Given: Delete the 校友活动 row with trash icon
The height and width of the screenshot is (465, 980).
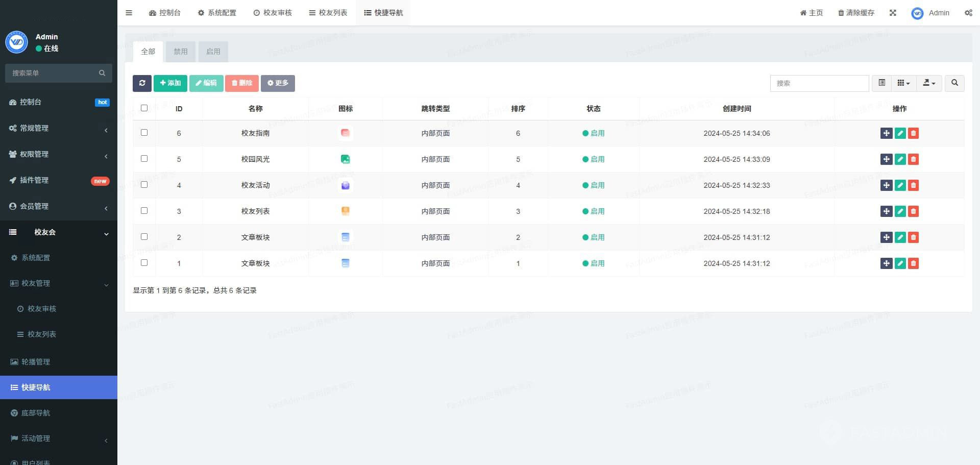Looking at the screenshot, I should [x=914, y=185].
